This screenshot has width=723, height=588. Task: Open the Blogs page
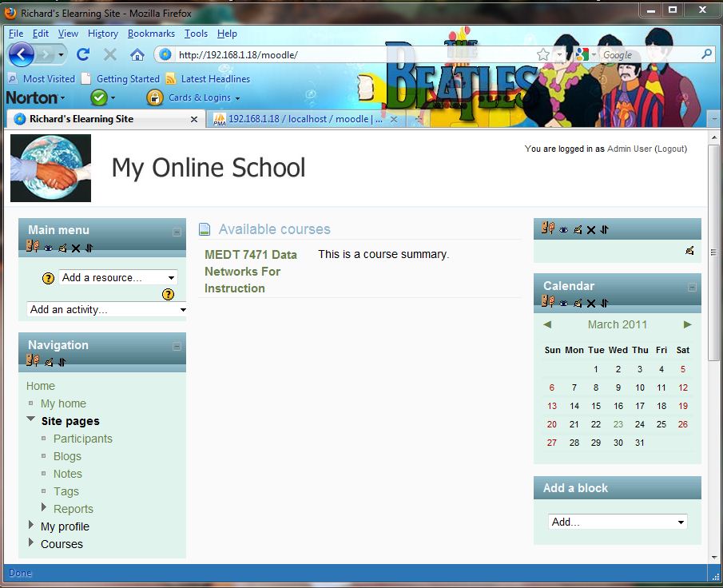pos(67,456)
